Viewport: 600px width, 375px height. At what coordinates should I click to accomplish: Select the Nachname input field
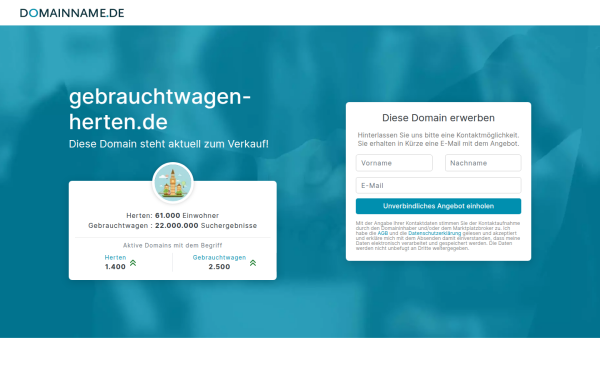483,163
